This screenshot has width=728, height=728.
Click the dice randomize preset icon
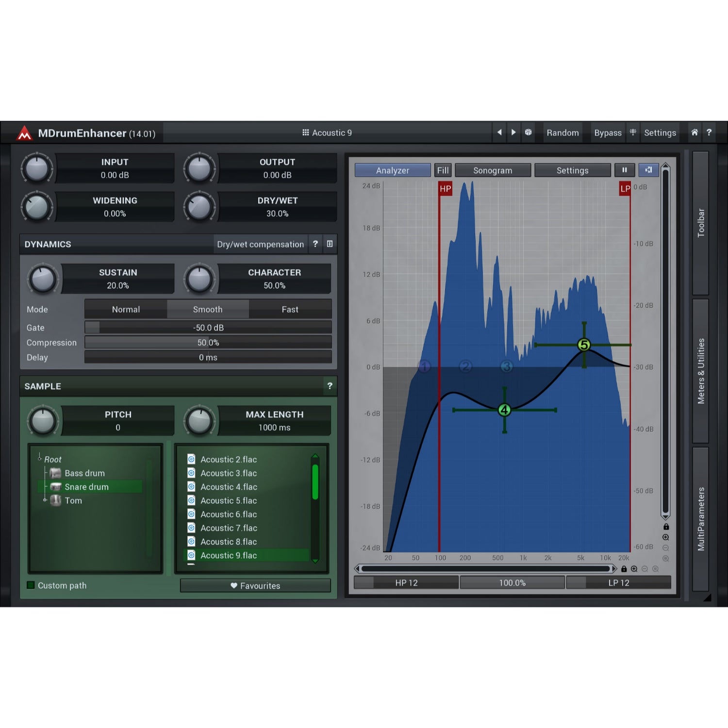[528, 132]
